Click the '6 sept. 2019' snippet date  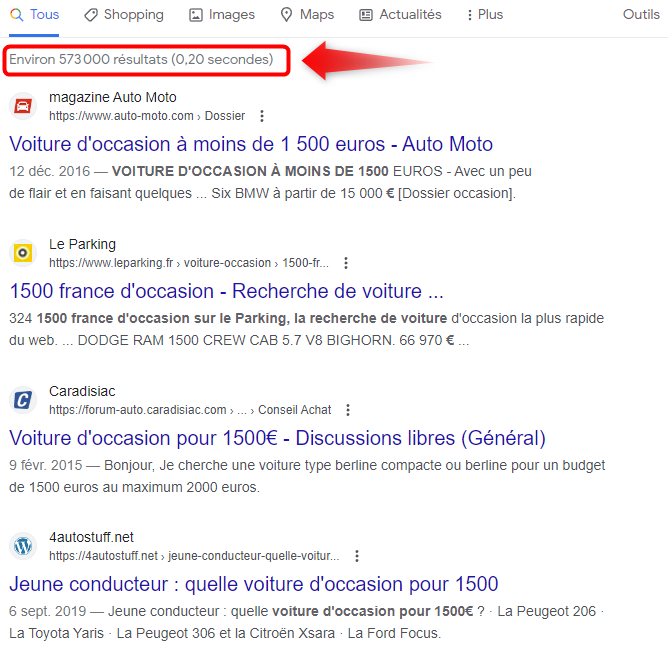48,611
